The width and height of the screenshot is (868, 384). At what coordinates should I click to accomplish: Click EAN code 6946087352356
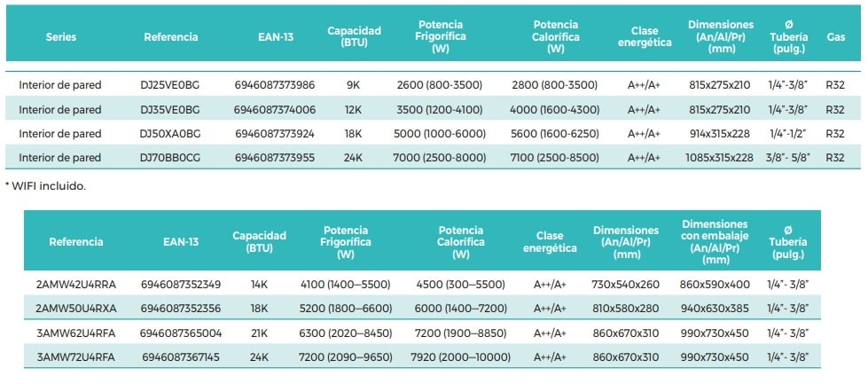coord(181,309)
